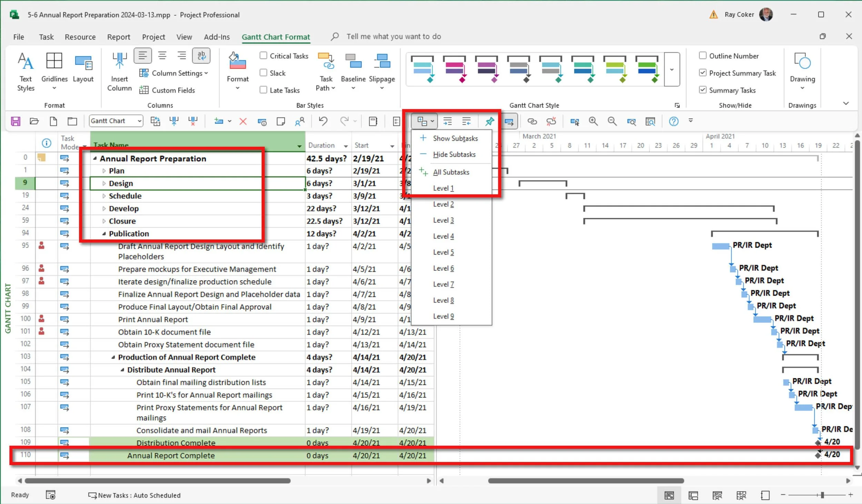This screenshot has height=504, width=862.
Task: Click the Unlink Tasks icon
Action: click(551, 121)
